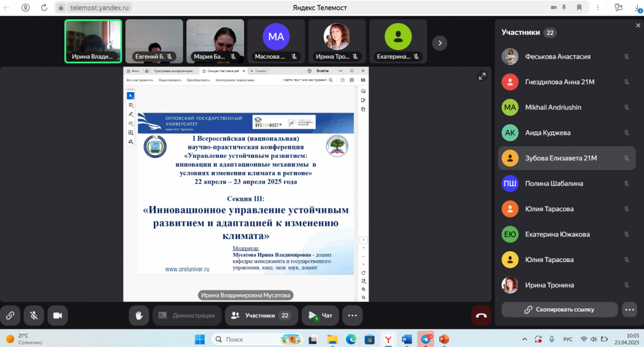644x347 pixels.
Task: Toggle the microphone mute button
Action: 33,315
